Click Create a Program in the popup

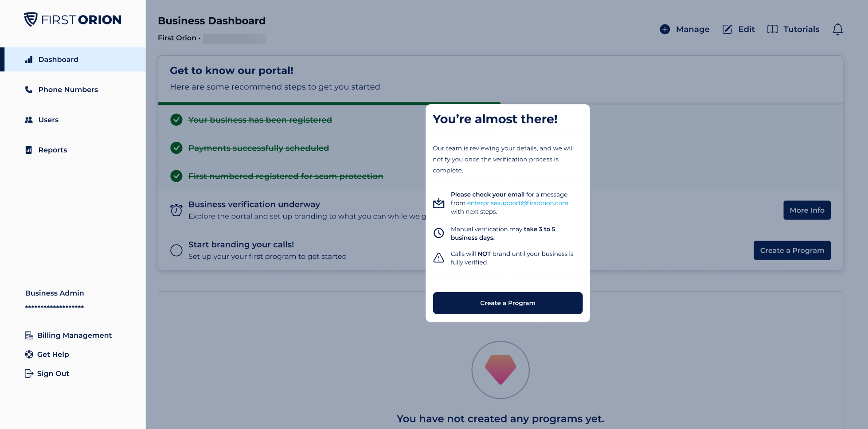click(508, 303)
